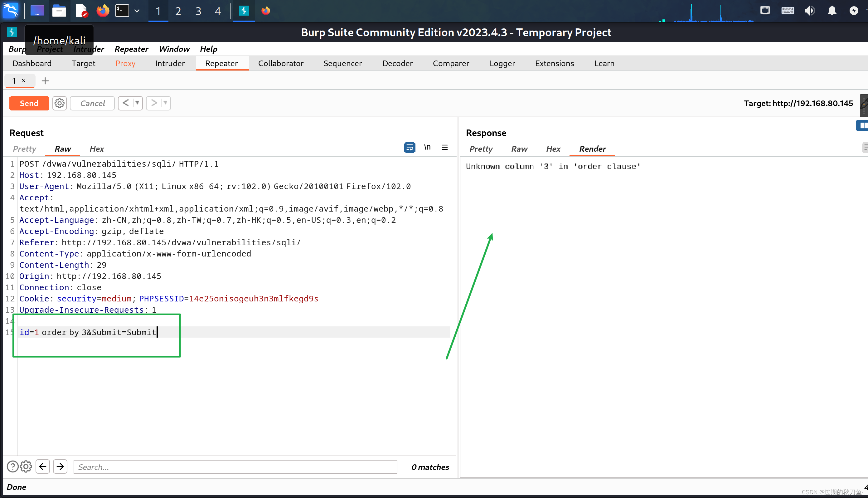Screen dimensions: 868x498
Task: Switch to the Intruder tab
Action: point(170,63)
